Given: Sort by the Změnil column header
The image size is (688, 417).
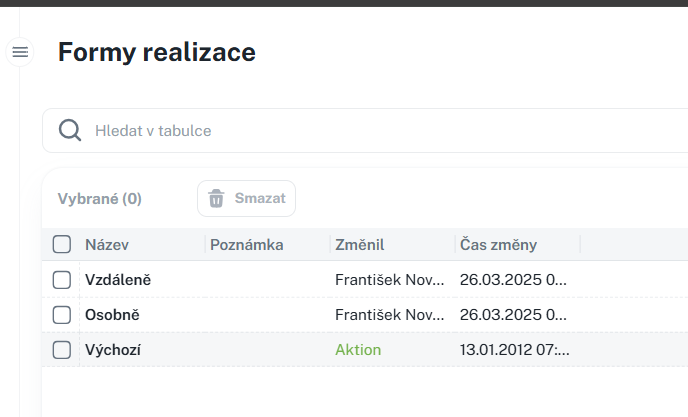Looking at the screenshot, I should tap(360, 244).
